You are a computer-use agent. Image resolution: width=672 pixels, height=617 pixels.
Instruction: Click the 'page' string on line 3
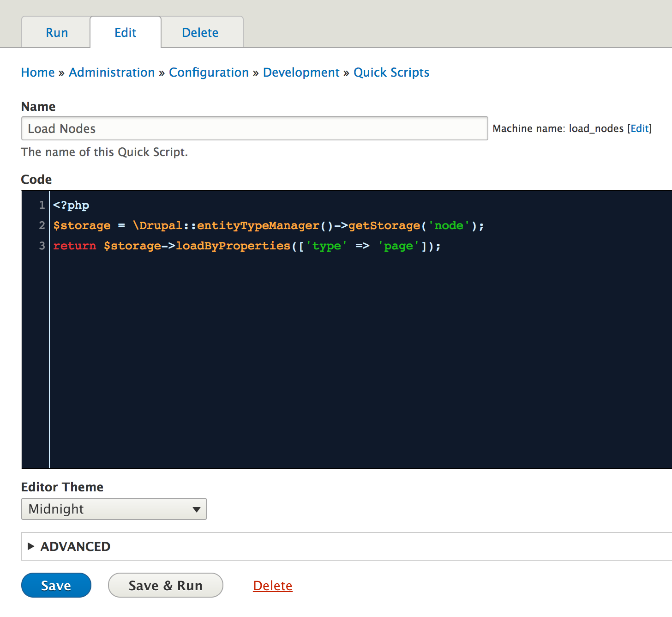tap(398, 246)
